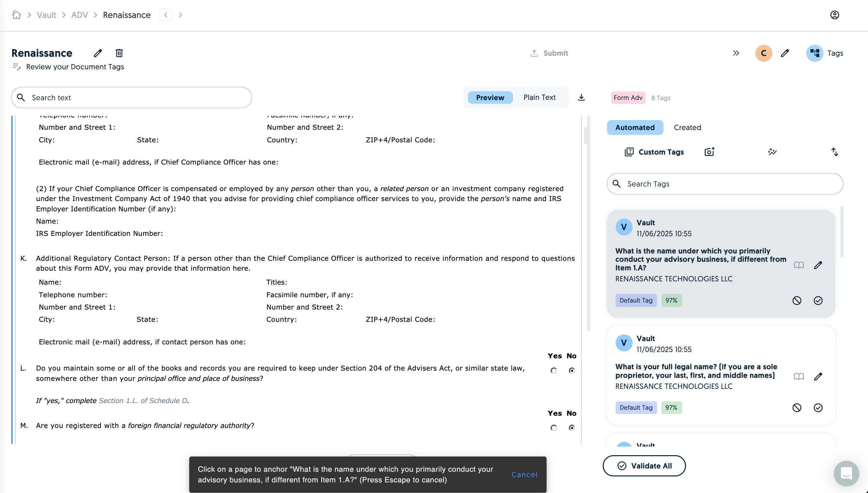Focus the Search text field

coord(131,98)
